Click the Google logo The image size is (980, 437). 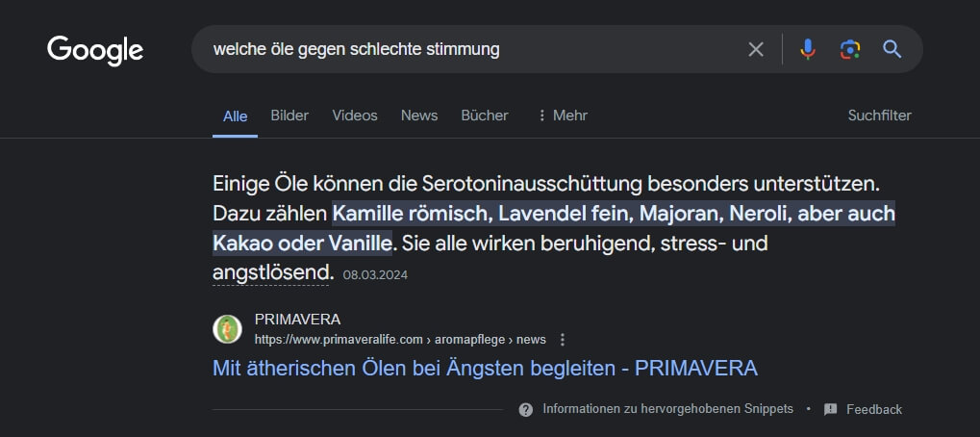pos(95,50)
